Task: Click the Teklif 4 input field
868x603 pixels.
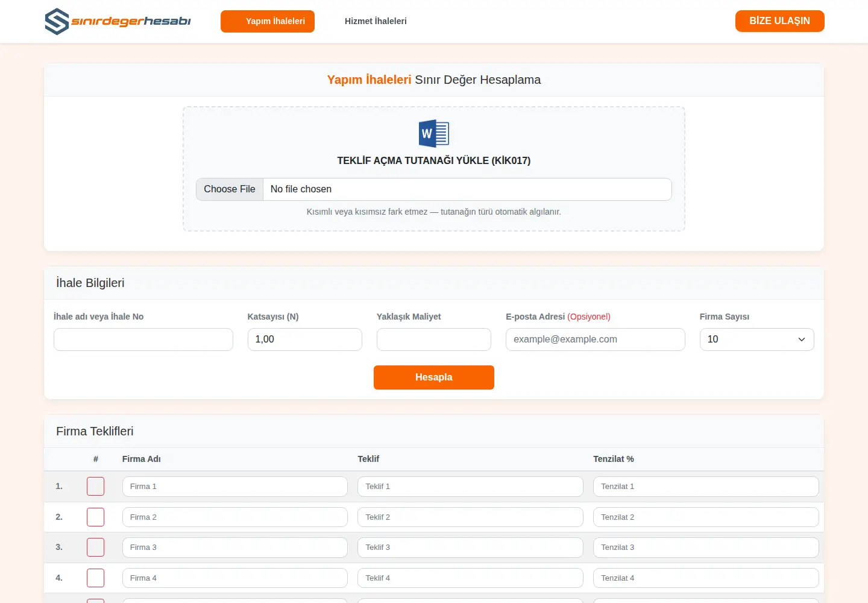Action: click(470, 578)
